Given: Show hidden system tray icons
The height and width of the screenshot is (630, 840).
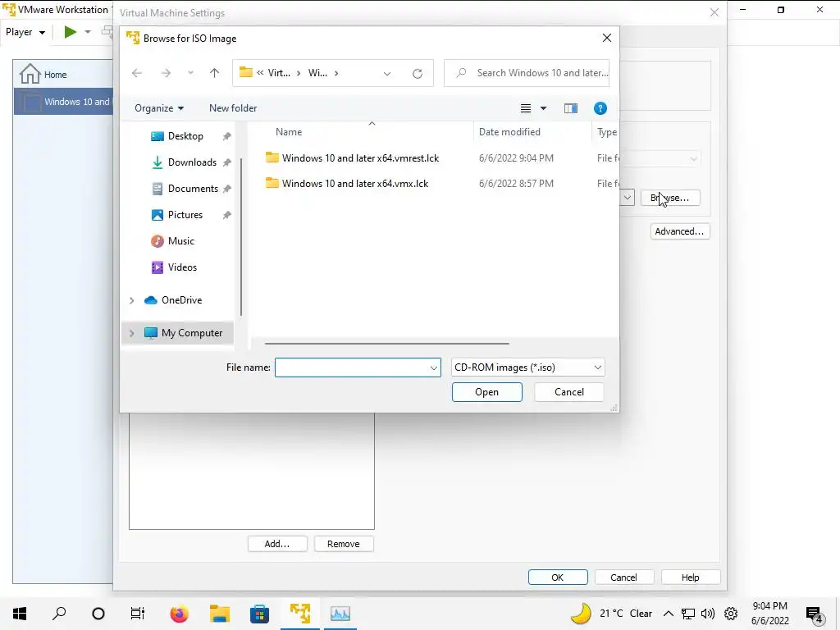Looking at the screenshot, I should (669, 614).
